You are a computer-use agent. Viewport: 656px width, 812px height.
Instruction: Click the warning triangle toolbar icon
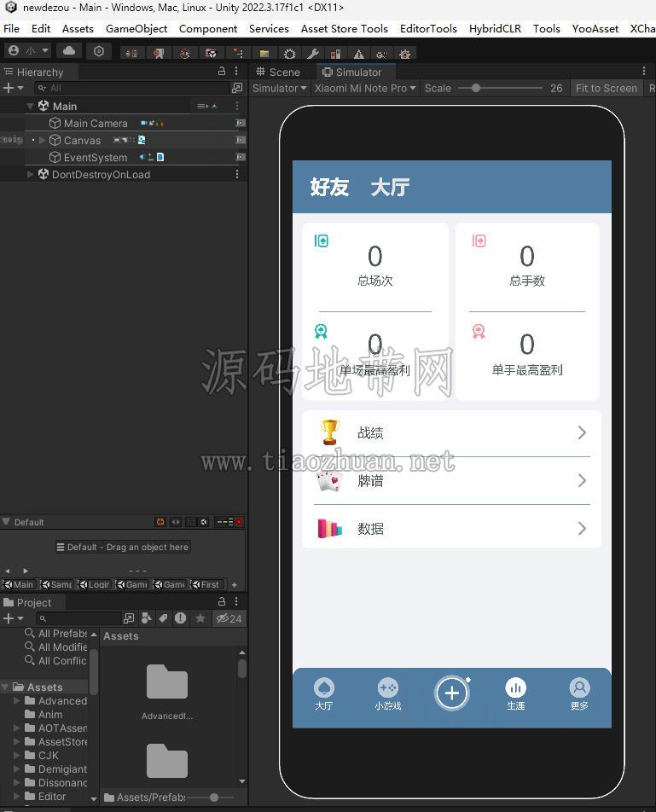click(358, 54)
